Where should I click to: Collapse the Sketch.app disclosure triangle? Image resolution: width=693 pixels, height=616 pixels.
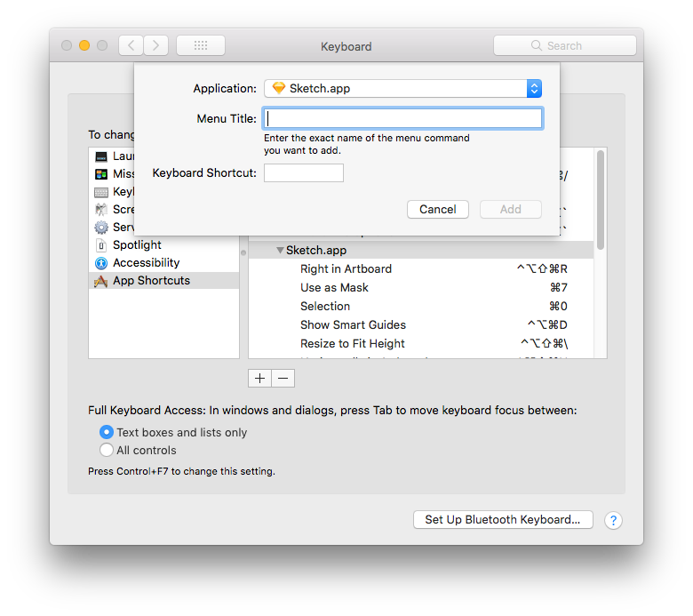pyautogui.click(x=280, y=251)
